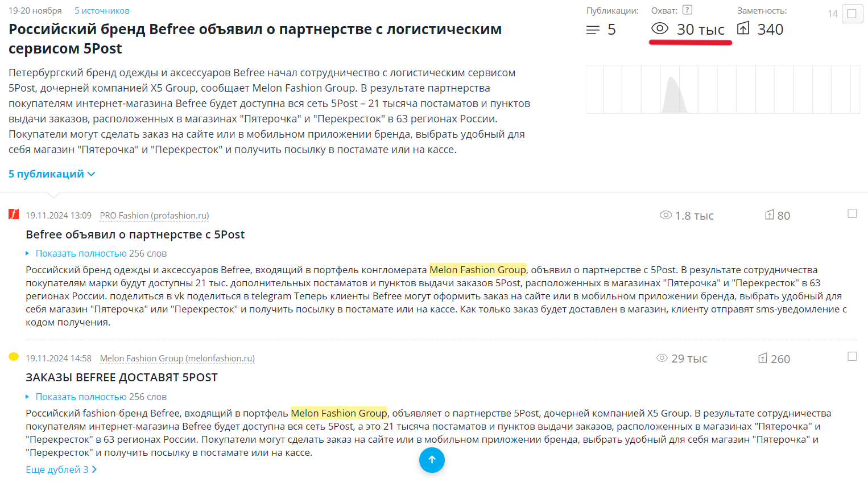Expand Еще дублей 3 duplicates
The width and height of the screenshot is (868, 486).
coord(61,469)
